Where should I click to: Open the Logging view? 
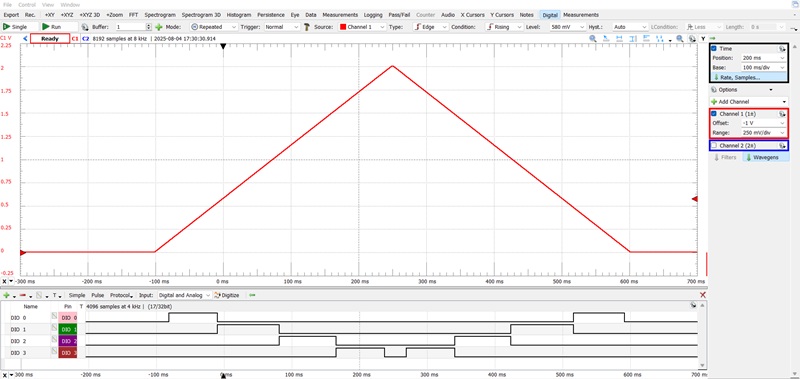pos(374,15)
